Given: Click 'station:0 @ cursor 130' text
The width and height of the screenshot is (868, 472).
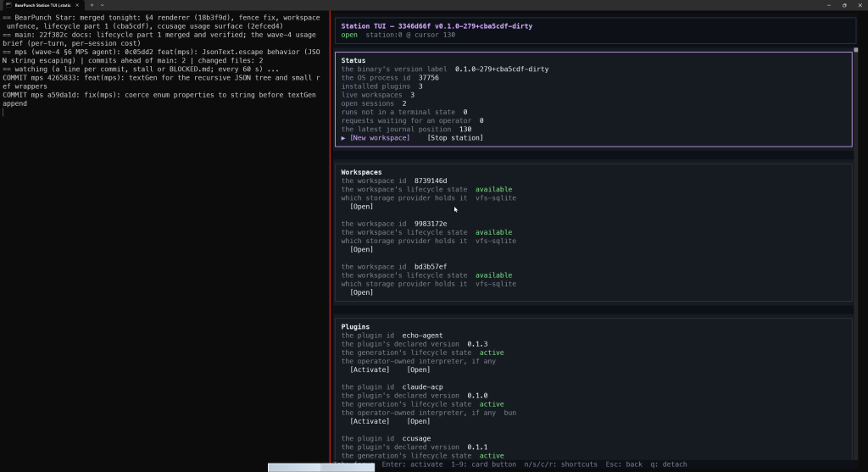Looking at the screenshot, I should [410, 35].
